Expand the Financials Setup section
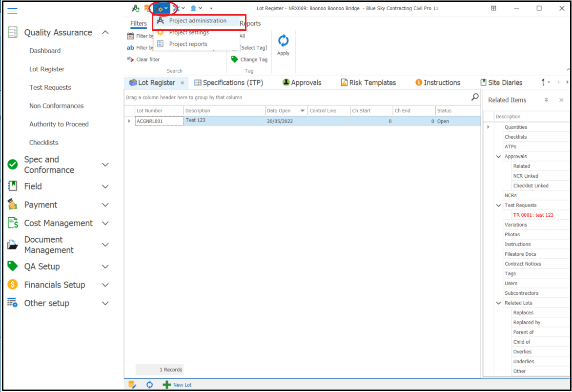Viewport: 572px width, 392px height. (105, 285)
